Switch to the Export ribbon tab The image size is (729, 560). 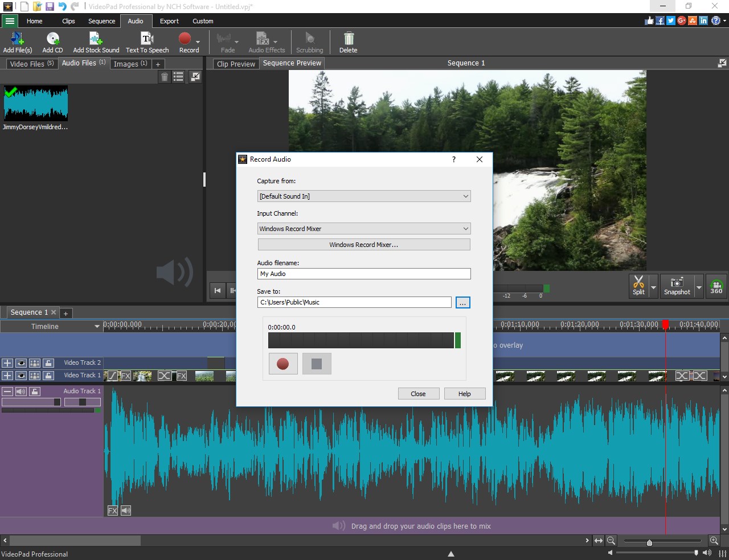169,21
